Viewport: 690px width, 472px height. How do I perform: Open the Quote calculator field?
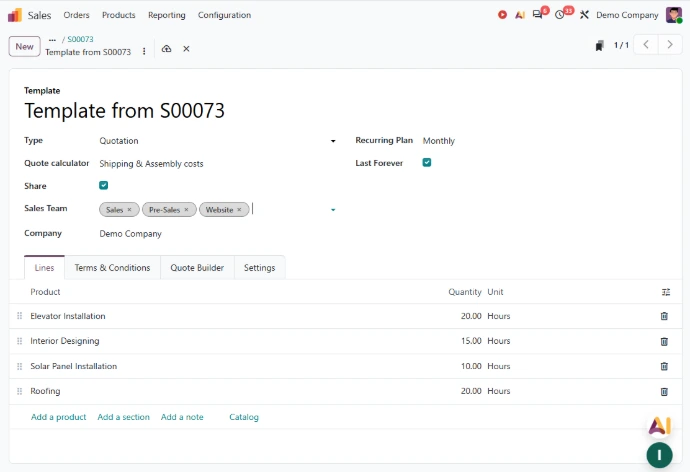pos(218,164)
